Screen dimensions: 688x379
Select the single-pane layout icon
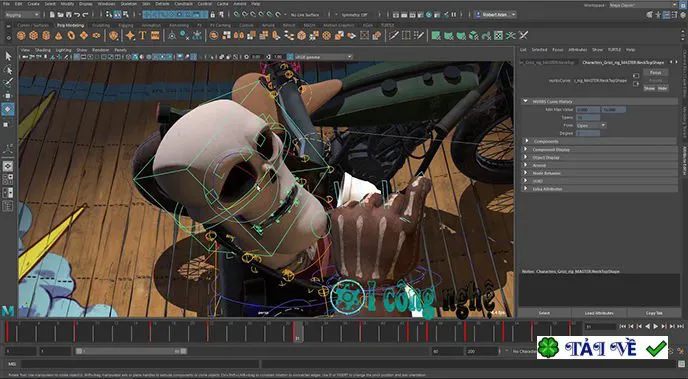(x=8, y=166)
